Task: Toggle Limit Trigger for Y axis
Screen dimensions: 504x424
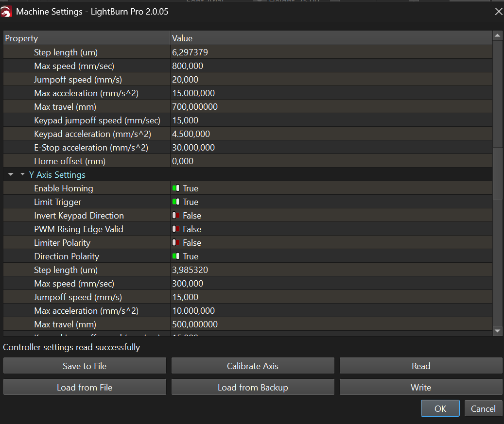Action: point(176,202)
